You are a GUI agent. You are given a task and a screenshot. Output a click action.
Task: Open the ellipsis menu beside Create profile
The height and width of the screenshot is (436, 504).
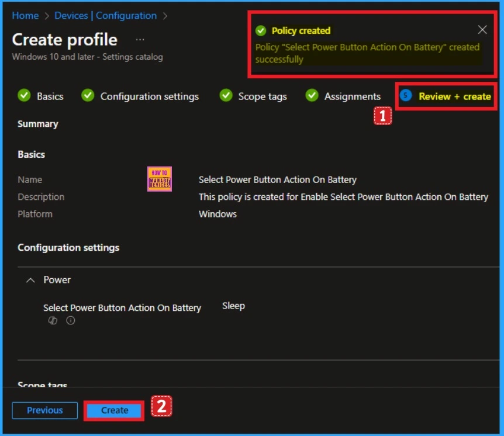[140, 40]
